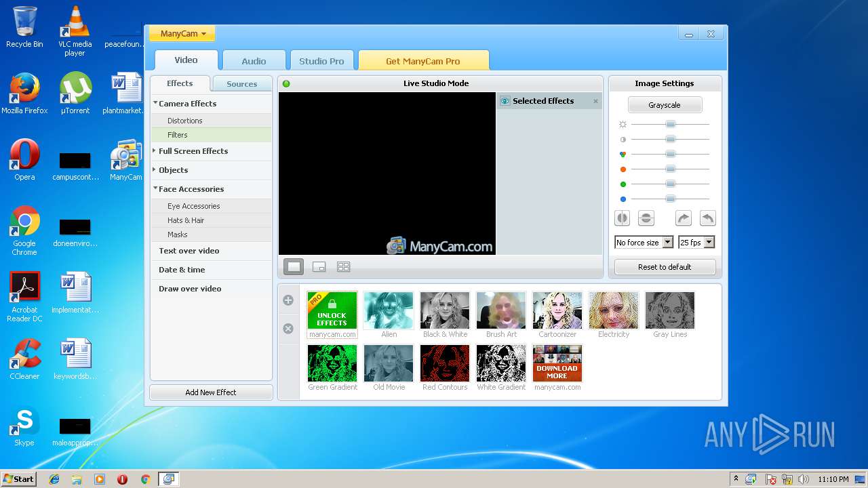Rotate image counter-clockwise icon

[x=707, y=218]
